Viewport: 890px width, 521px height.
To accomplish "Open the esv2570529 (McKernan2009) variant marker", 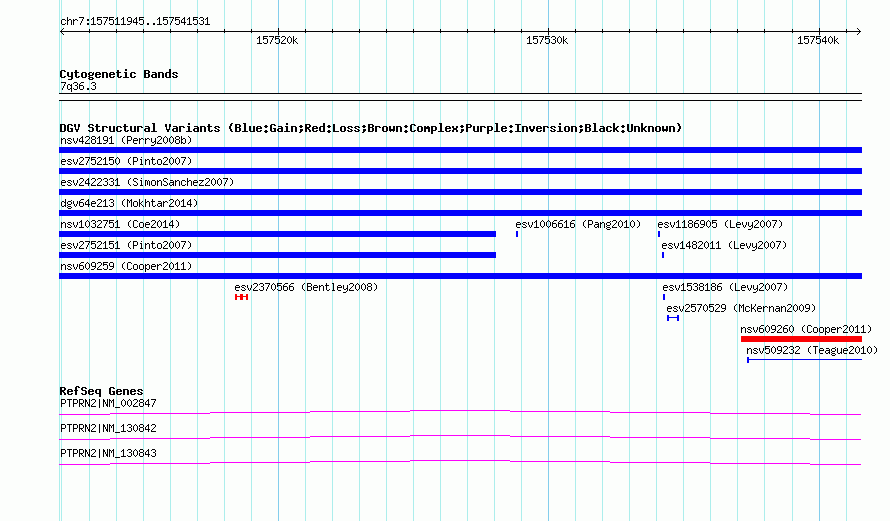I will pyautogui.click(x=673, y=318).
